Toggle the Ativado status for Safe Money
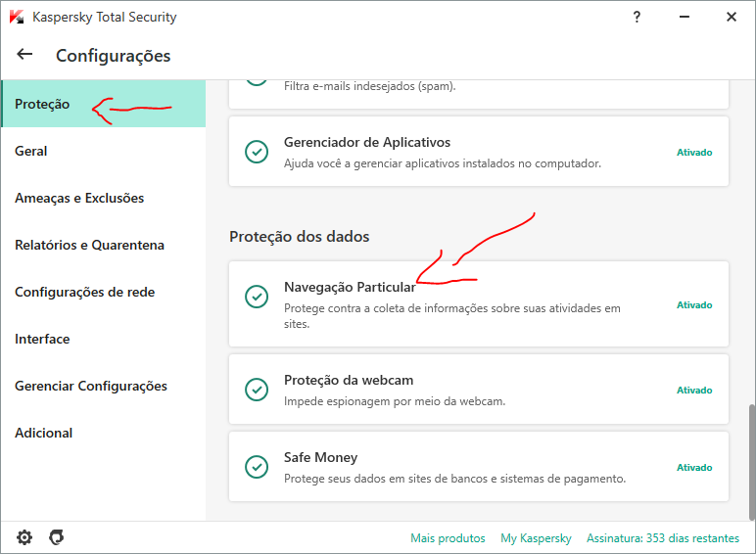The image size is (756, 554). pyautogui.click(x=694, y=467)
